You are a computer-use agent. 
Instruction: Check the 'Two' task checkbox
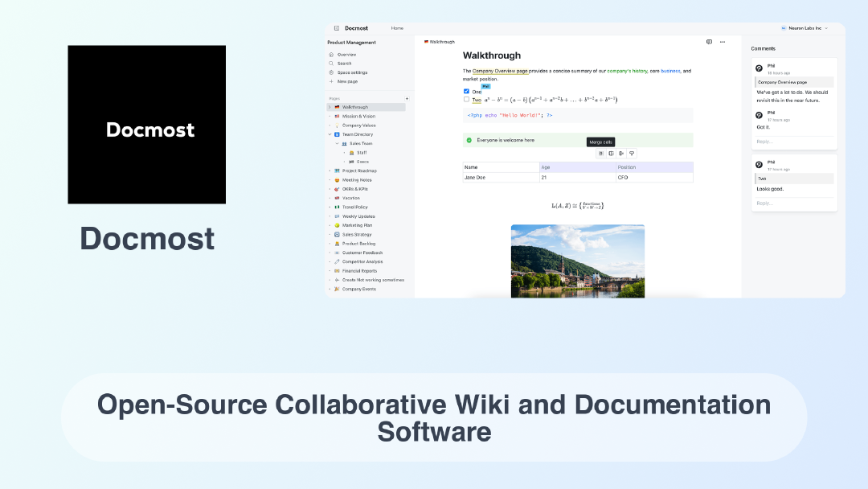coord(466,100)
